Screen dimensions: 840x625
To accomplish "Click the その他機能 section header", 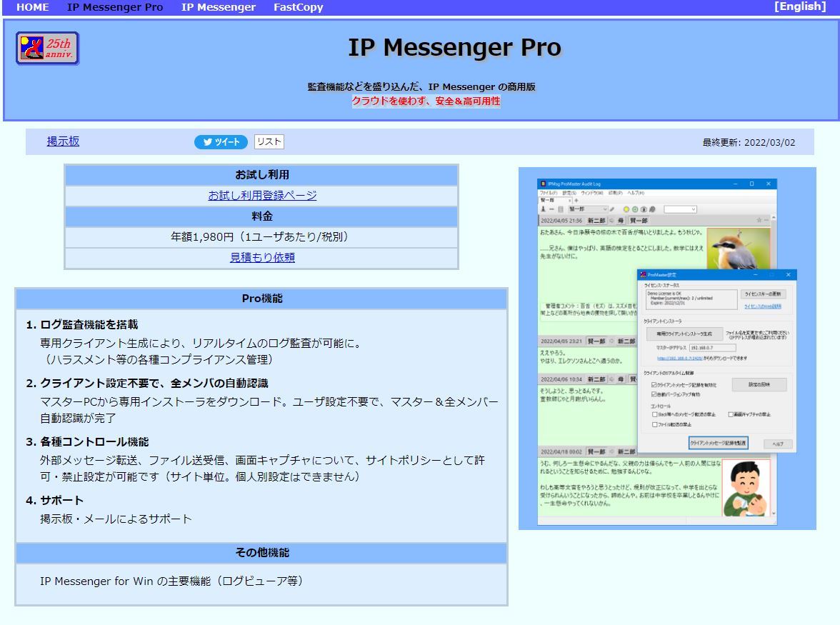I will click(x=262, y=553).
